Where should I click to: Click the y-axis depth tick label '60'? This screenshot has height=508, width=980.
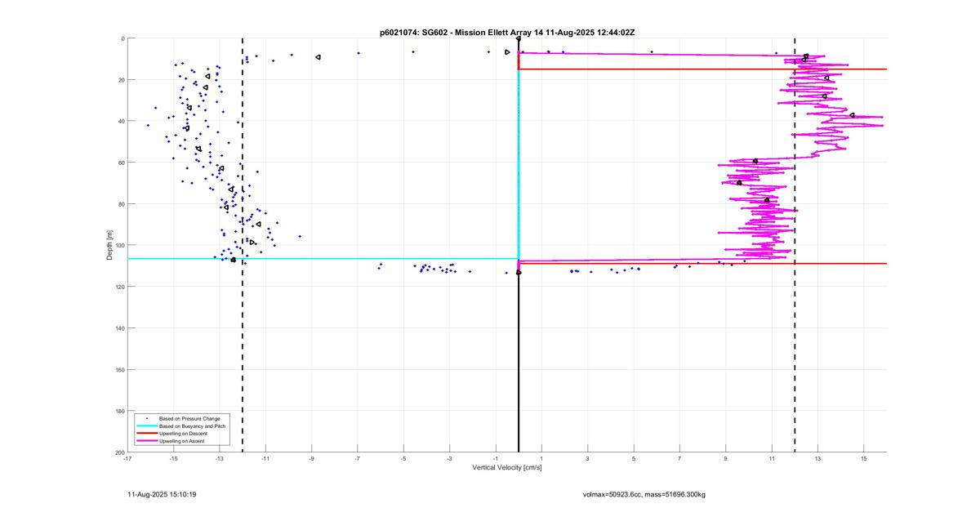tap(121, 163)
